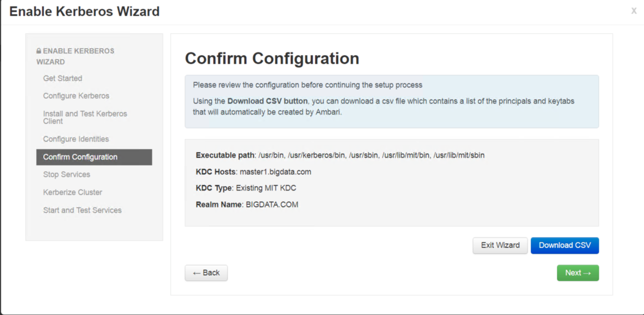Screen dimensions: 644x315
Task: Click the Exit Wizard button
Action: point(500,246)
